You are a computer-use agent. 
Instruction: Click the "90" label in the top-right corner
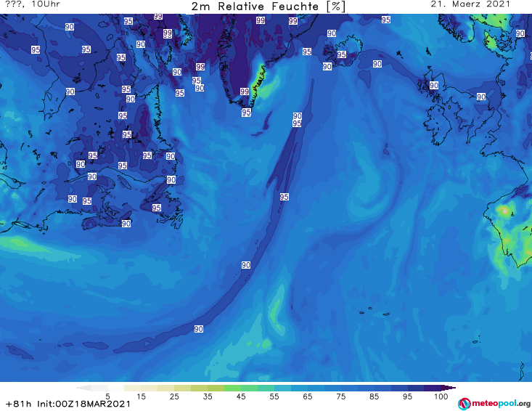point(520,33)
